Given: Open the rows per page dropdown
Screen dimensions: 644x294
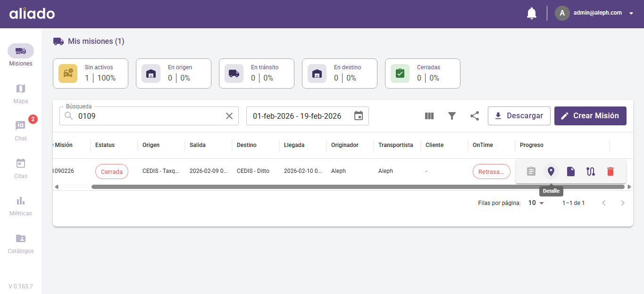Looking at the screenshot, I should (x=536, y=203).
